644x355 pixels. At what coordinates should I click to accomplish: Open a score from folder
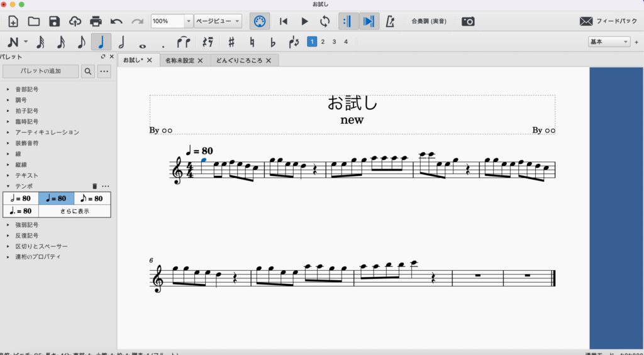34,21
